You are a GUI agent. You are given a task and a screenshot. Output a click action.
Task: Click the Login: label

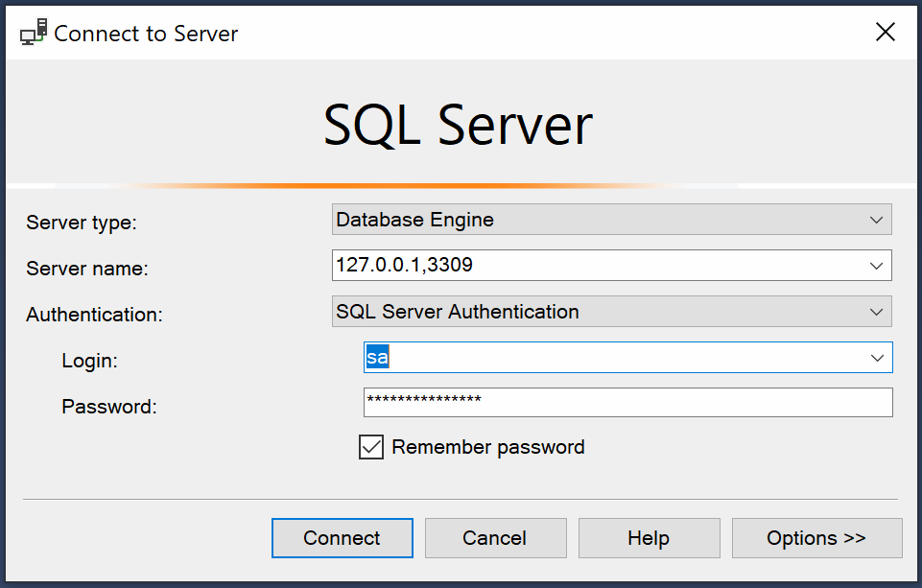89,361
